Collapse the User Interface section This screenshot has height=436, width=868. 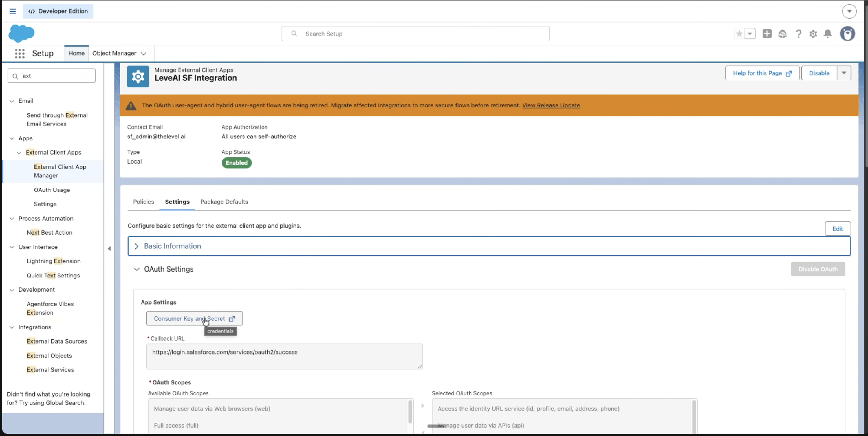12,247
